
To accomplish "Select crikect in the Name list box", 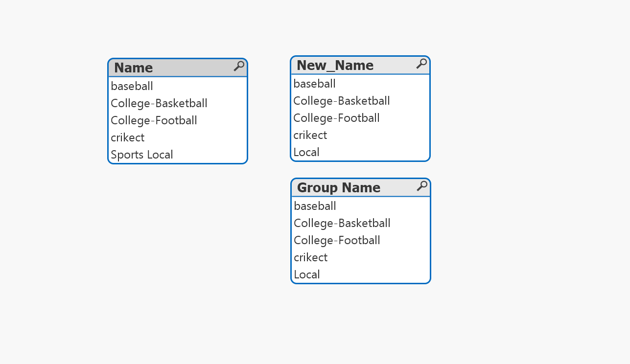I will click(128, 137).
